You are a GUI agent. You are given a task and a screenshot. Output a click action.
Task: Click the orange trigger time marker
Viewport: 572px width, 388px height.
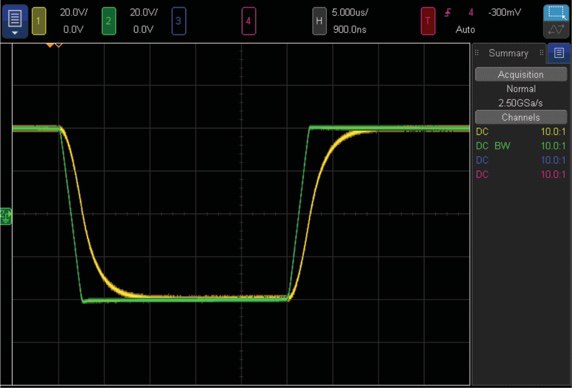pyautogui.click(x=50, y=45)
